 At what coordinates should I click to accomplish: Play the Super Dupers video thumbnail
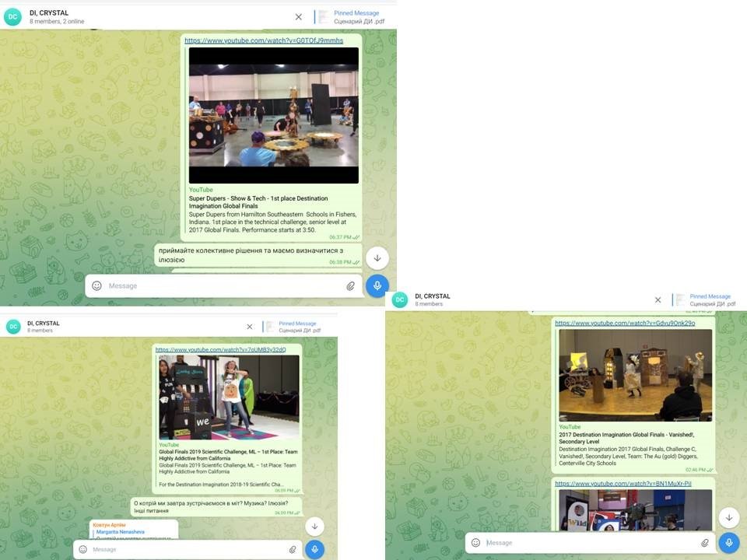click(273, 115)
